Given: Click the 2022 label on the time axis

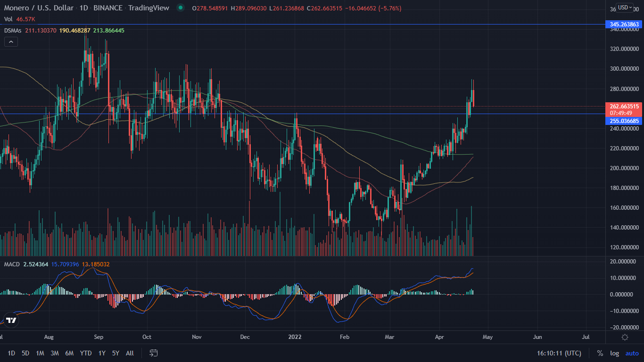Looking at the screenshot, I should point(295,337).
